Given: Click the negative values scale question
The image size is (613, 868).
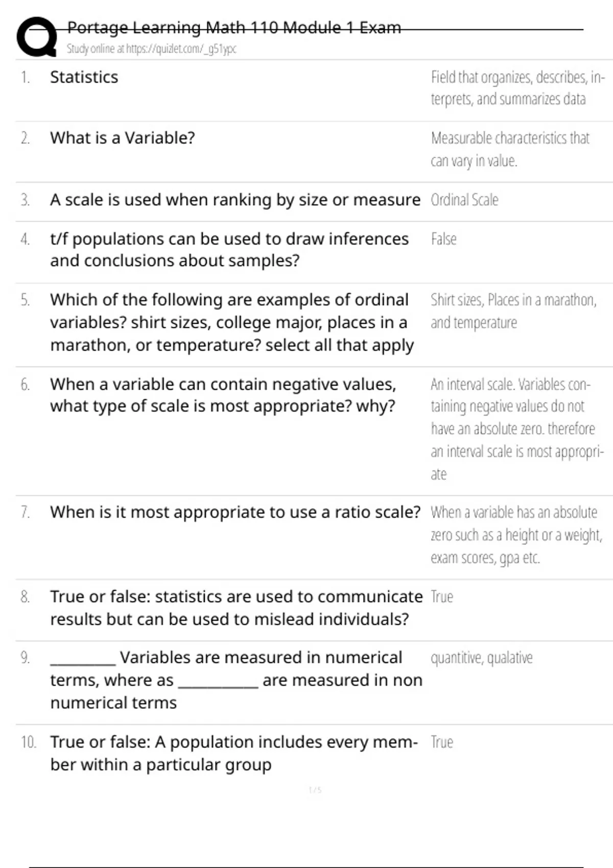Looking at the screenshot, I should [223, 395].
